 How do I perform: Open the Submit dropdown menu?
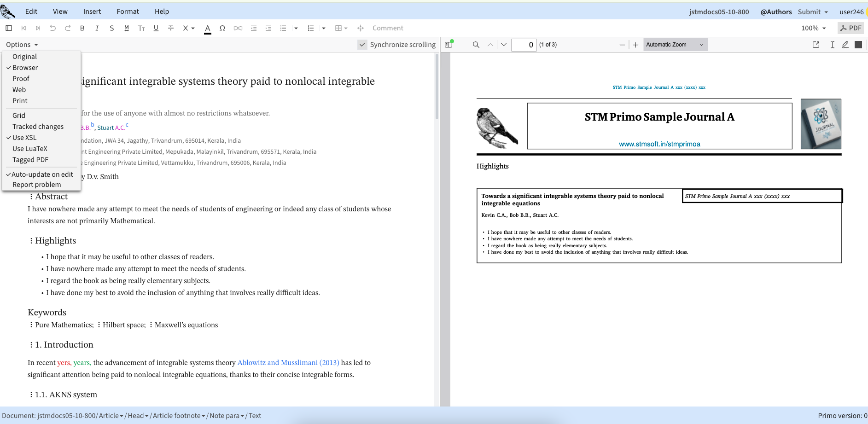coord(813,12)
